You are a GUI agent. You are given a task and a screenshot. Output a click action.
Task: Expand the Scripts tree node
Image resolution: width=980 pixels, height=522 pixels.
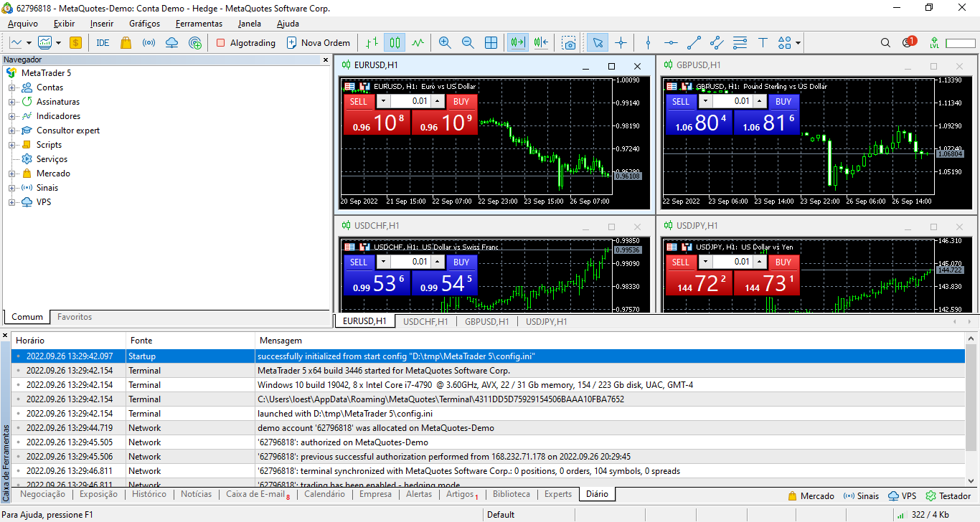coord(11,145)
